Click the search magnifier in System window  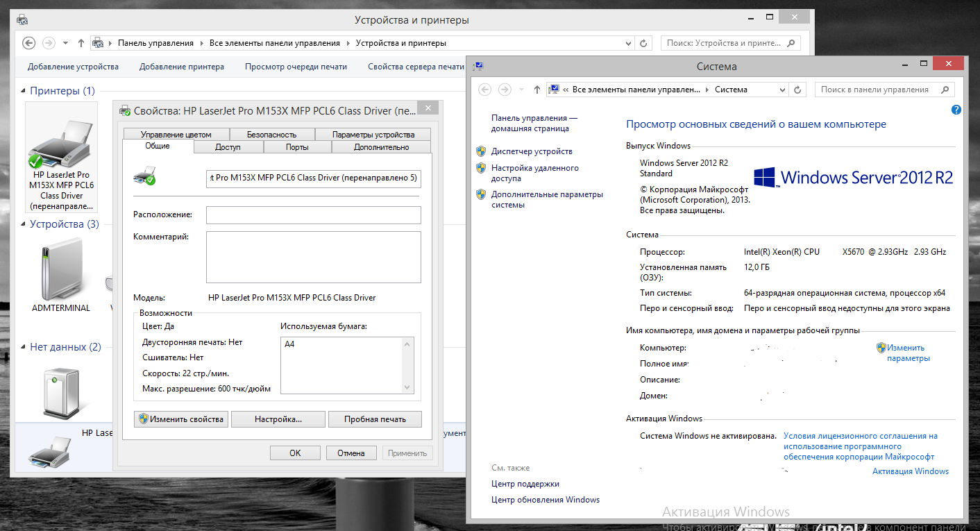point(945,90)
